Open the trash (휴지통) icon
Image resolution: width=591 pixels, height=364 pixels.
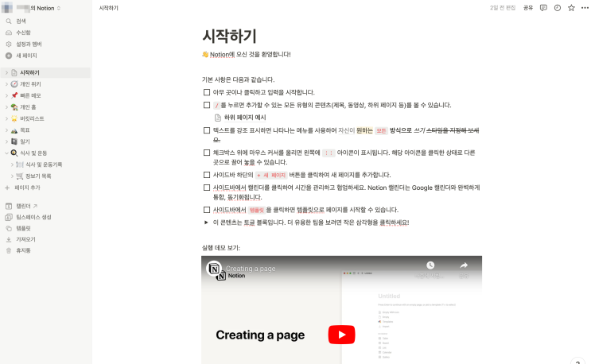(9, 250)
